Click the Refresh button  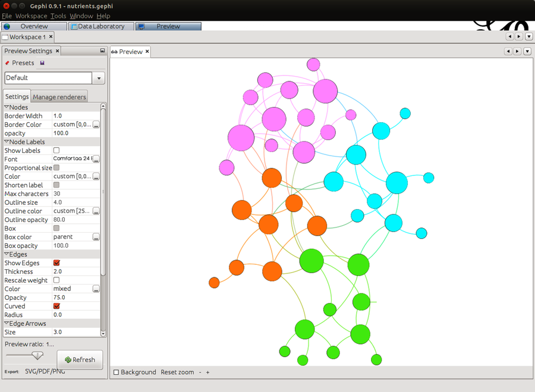pos(80,359)
